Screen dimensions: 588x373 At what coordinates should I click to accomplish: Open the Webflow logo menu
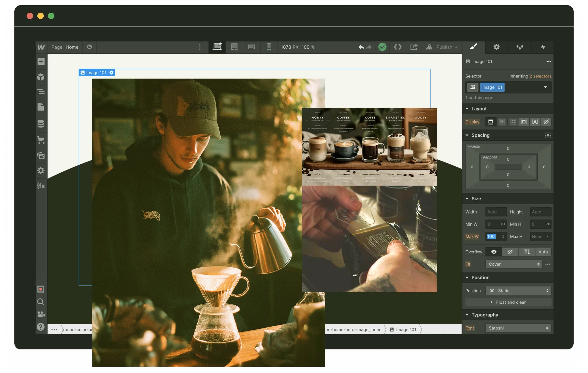click(41, 47)
